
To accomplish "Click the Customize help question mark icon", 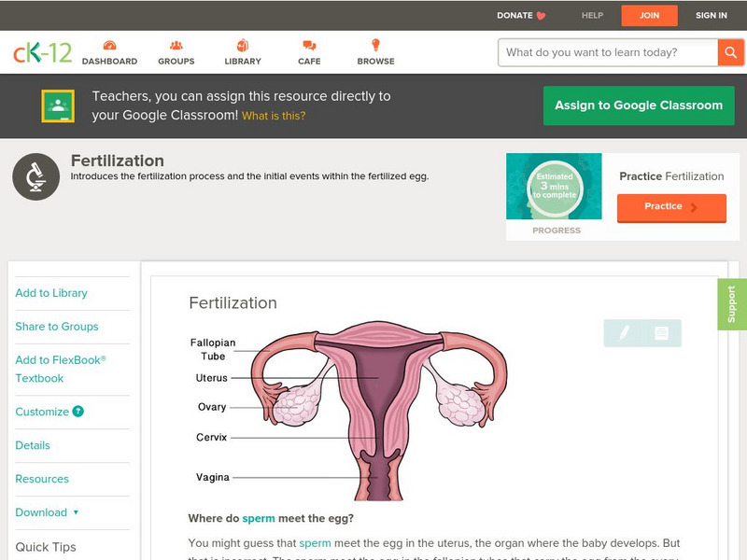I will 78,412.
